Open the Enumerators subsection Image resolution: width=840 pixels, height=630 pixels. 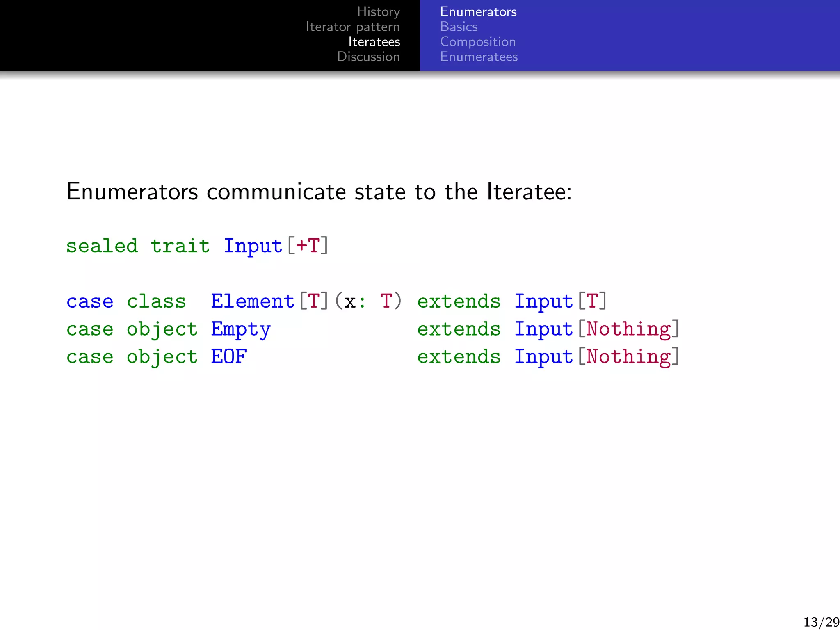(x=478, y=12)
